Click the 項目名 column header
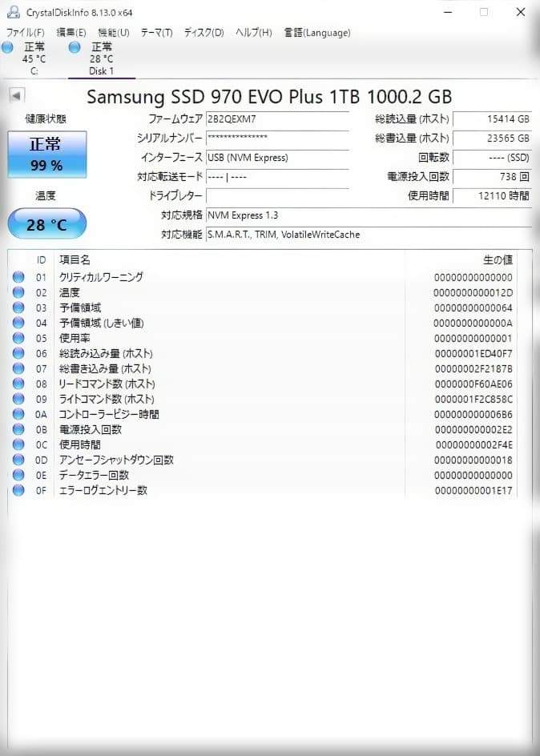Viewport: 540px width, 756px height. point(75,259)
